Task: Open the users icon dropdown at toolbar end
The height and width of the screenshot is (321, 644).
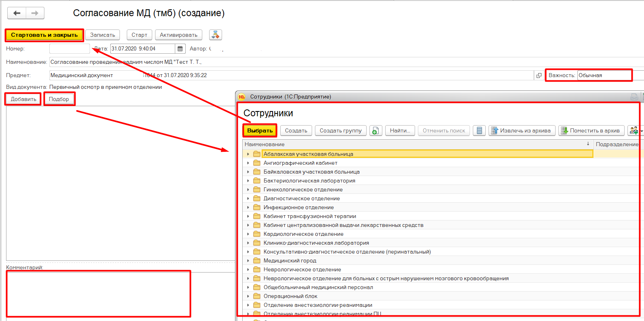Action: [636, 130]
